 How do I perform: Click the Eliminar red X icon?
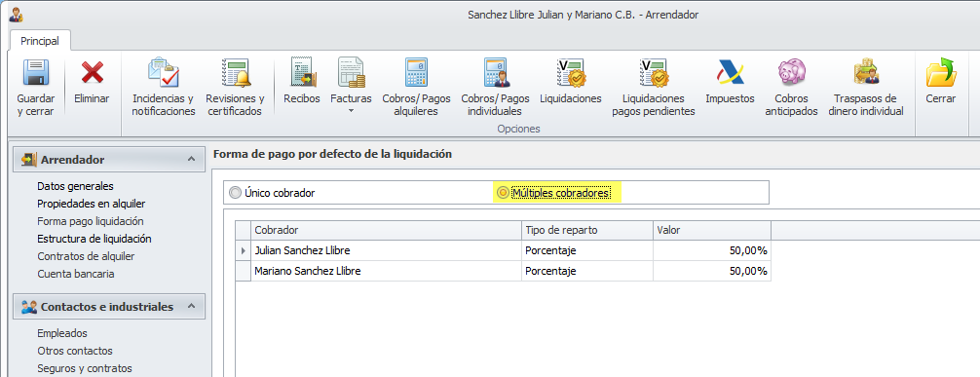[x=92, y=72]
